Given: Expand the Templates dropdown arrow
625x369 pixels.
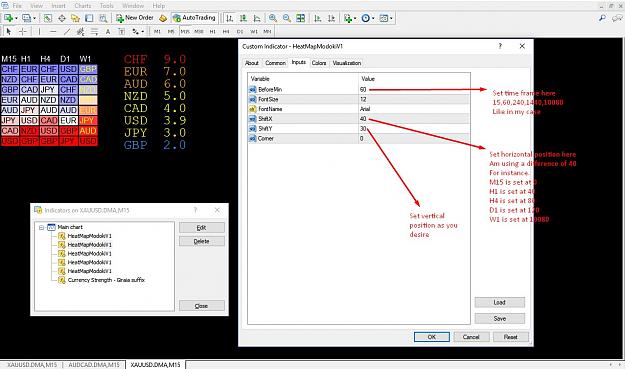Looking at the screenshot, I should click(391, 18).
